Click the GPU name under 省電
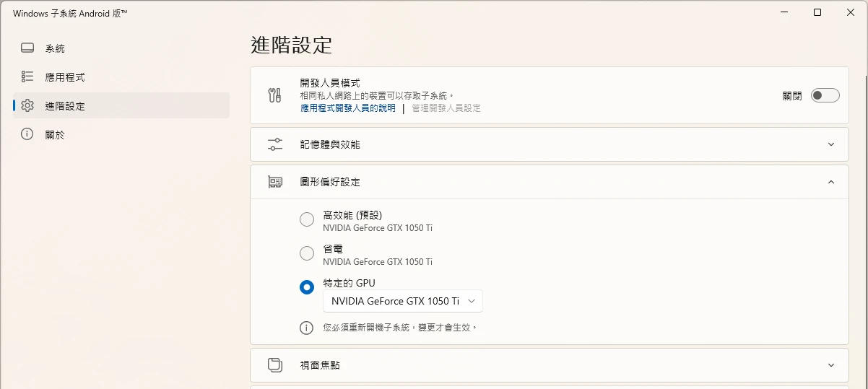This screenshot has width=868, height=389. (378, 262)
